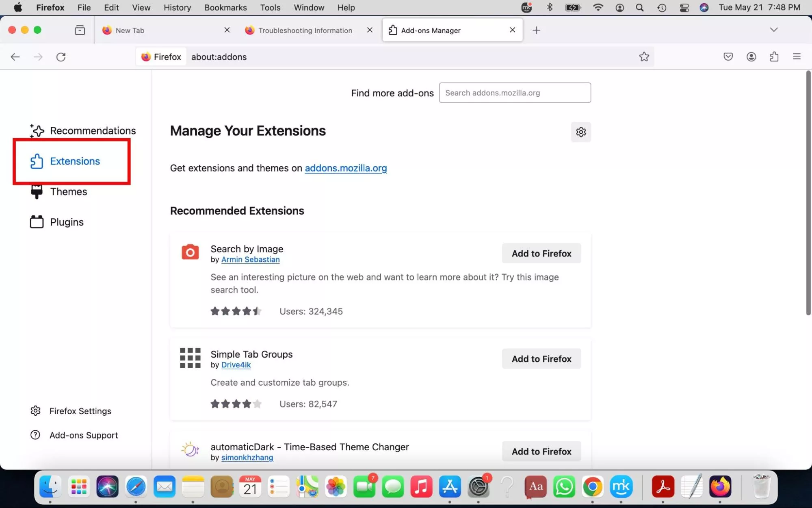Click the vertical page scrollbar
This screenshot has height=508, width=812.
(808, 193)
